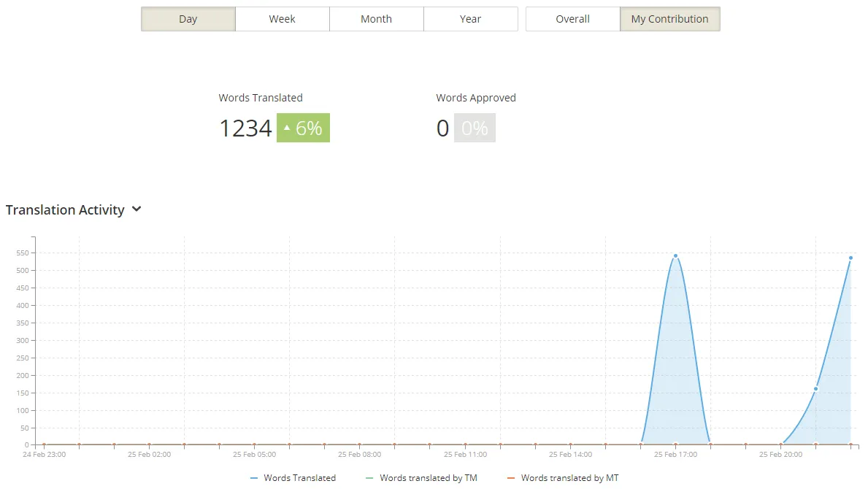Image resolution: width=868 pixels, height=489 pixels.
Task: Select the Day period tab
Action: coord(188,19)
